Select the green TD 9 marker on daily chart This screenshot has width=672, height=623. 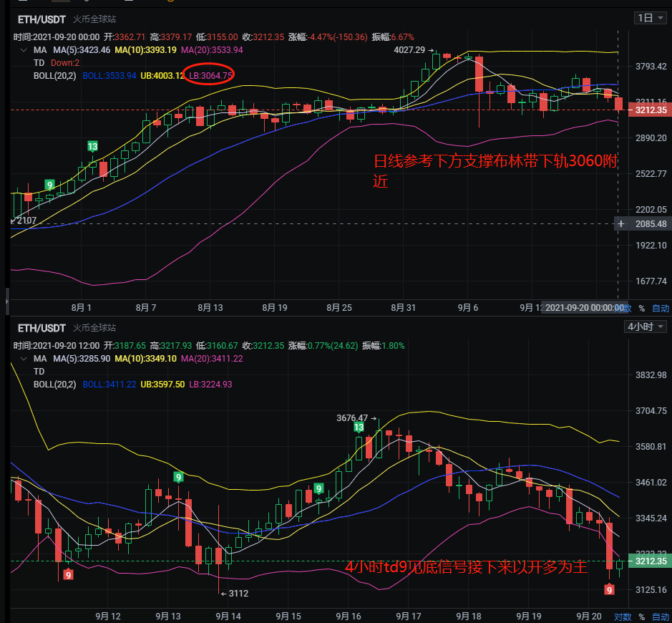(x=49, y=185)
